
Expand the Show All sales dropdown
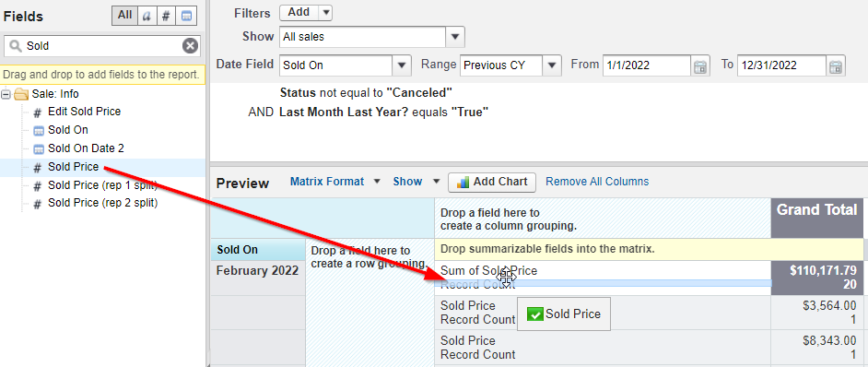pos(455,37)
